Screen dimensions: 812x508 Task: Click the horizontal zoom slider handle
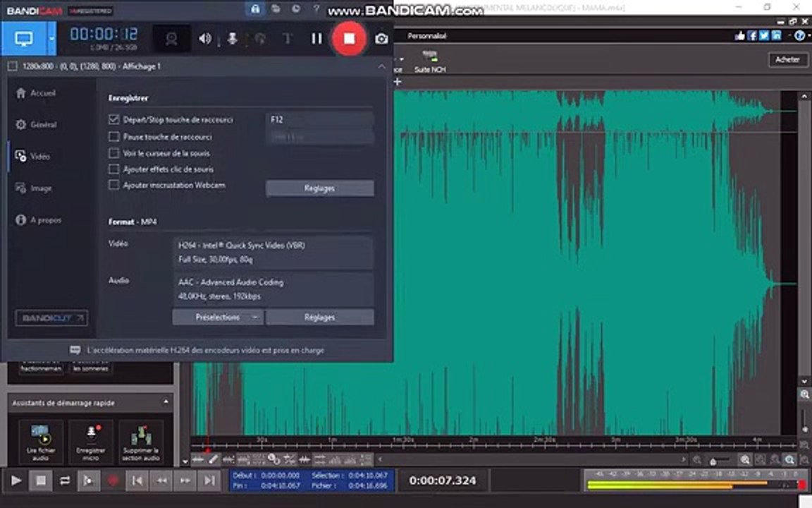tap(713, 461)
